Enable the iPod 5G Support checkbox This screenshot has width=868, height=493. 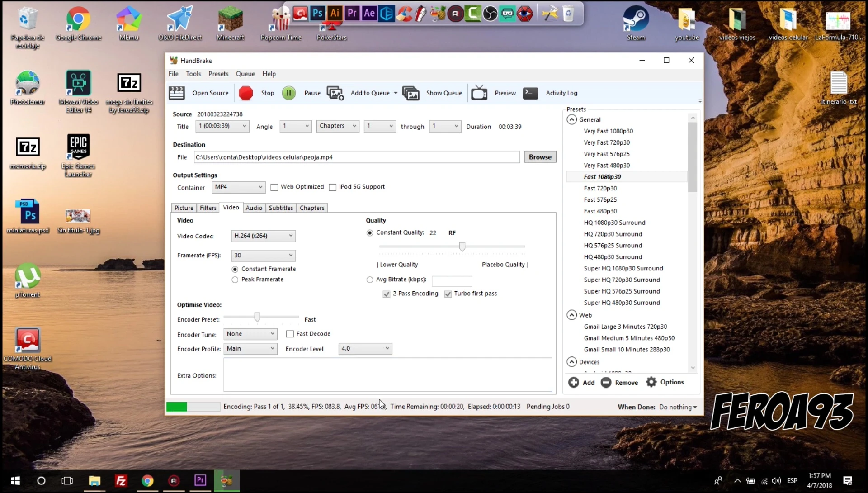tap(333, 187)
